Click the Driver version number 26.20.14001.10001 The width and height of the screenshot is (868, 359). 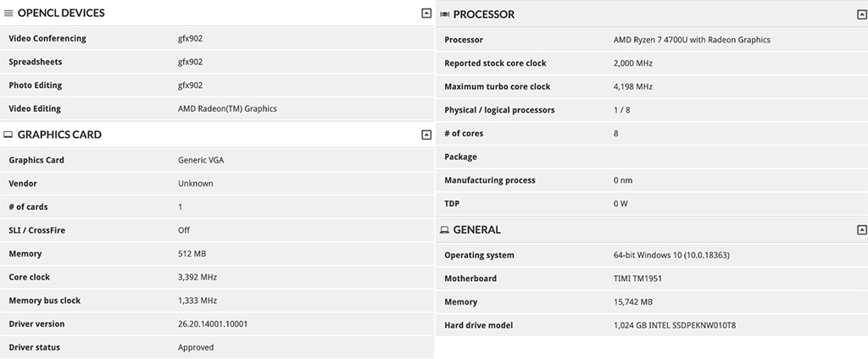(213, 324)
